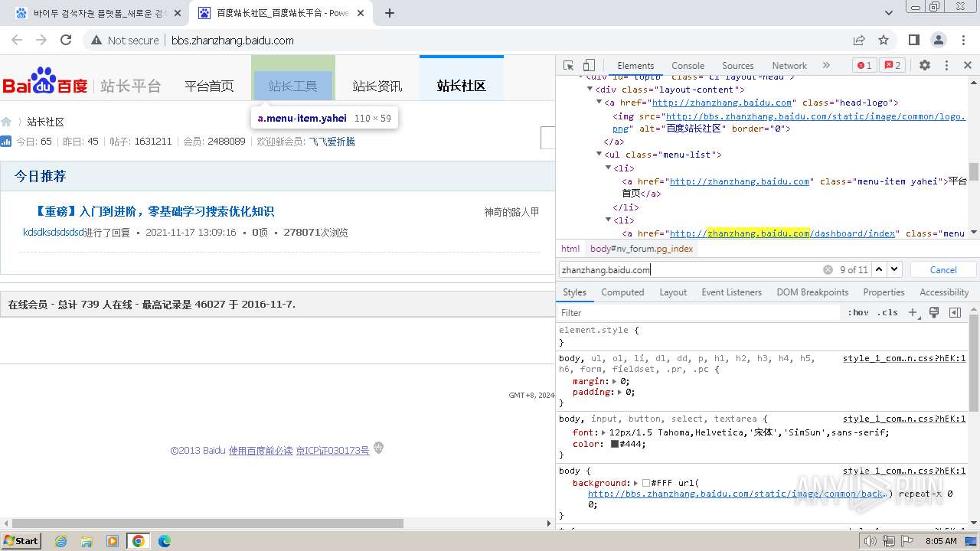Switch to the Console tab

(x=688, y=66)
